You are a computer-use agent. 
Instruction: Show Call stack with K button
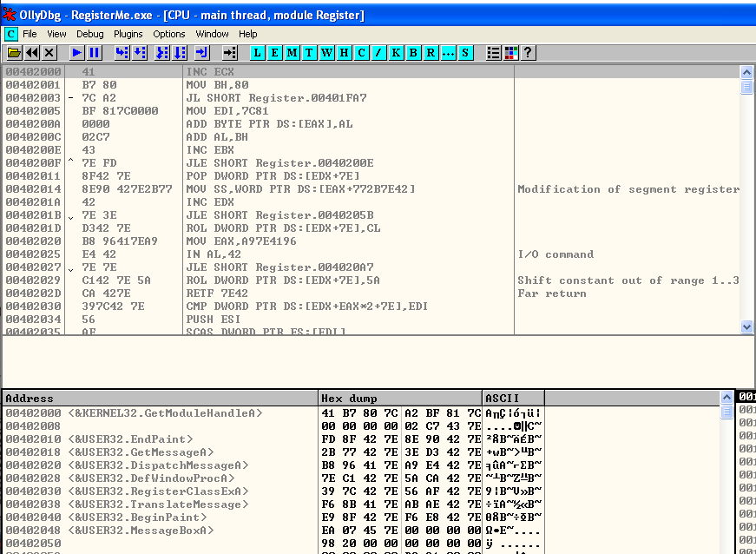tap(396, 53)
